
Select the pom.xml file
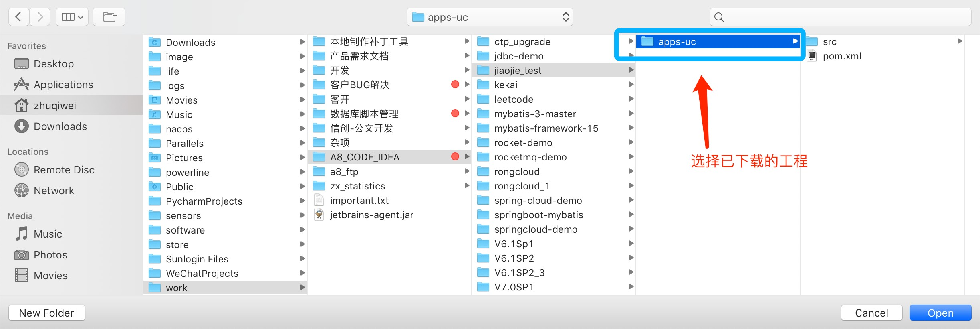pyautogui.click(x=841, y=56)
